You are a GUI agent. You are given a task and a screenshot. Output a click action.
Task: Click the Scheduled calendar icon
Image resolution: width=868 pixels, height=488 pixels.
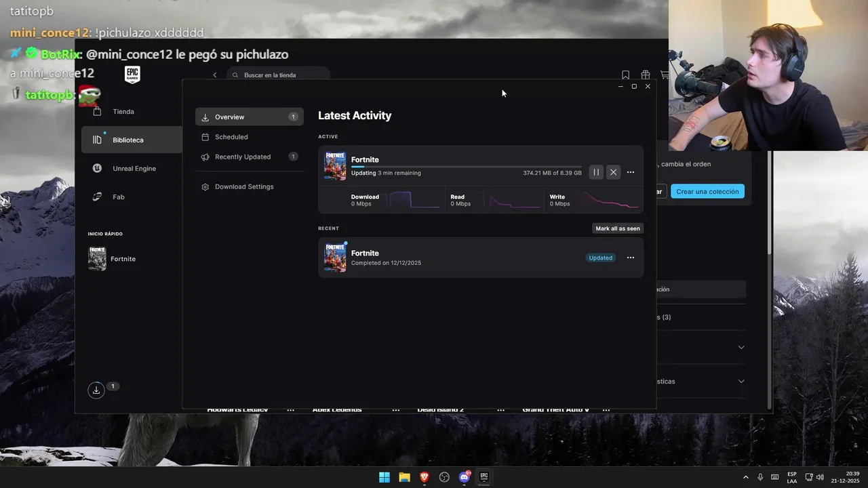(205, 137)
